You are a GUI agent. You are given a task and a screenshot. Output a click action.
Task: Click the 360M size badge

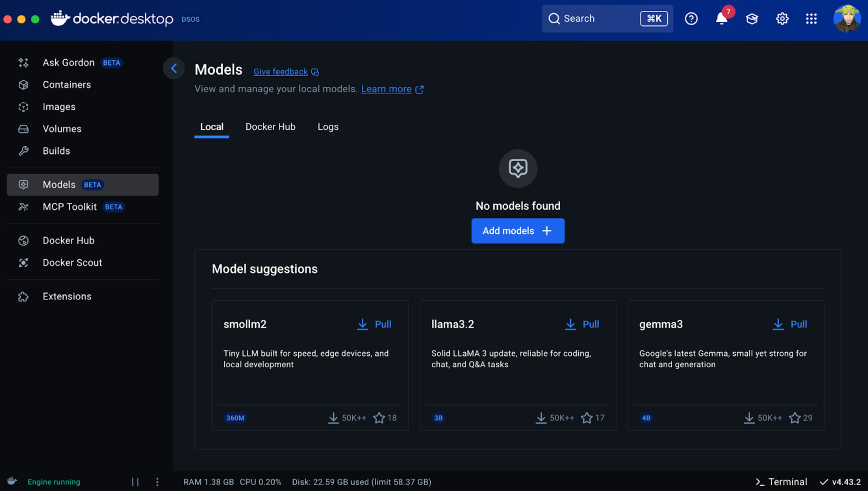click(235, 418)
